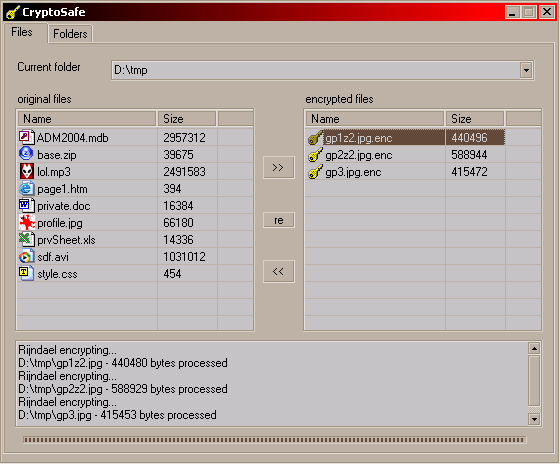Screen dimensions: 560x464
Task: Click the progress bar at the bottom
Action: pyautogui.click(x=274, y=440)
